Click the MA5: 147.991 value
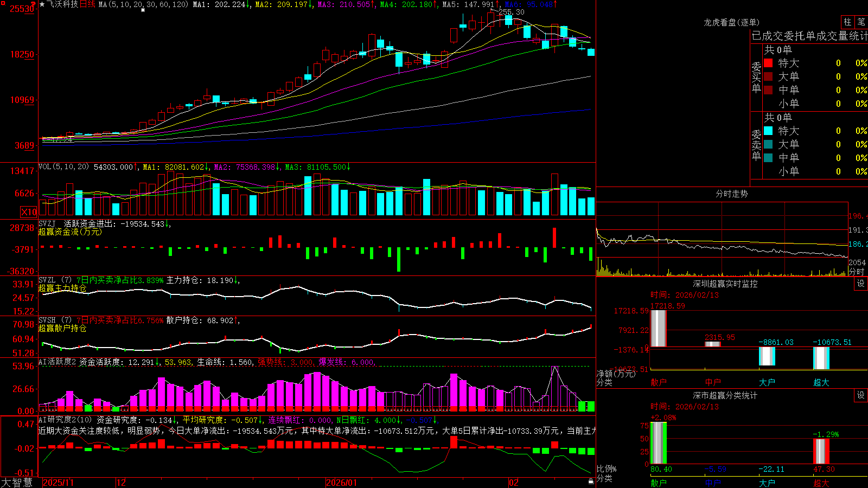The width and height of the screenshot is (868, 488). (x=471, y=4)
